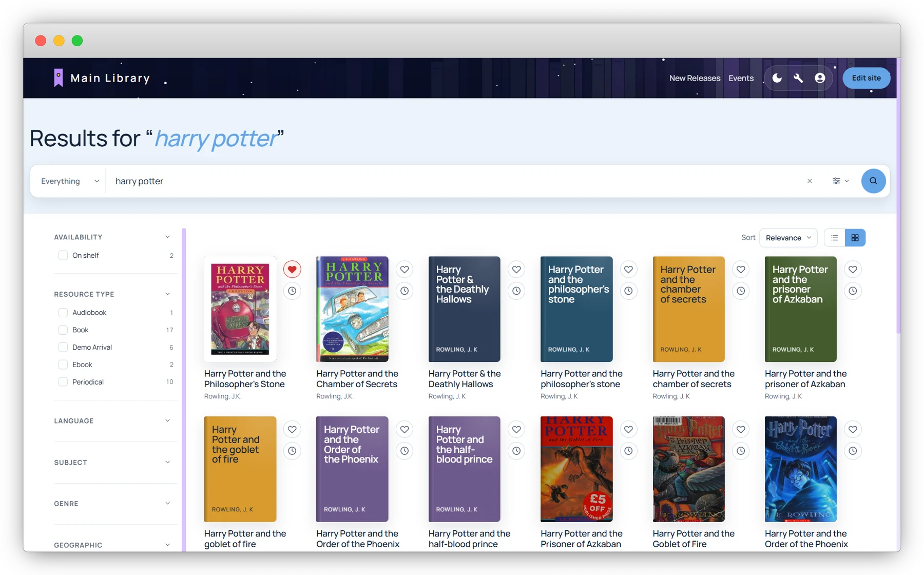Expand the Language filter section
Viewport: 924px width, 575px height.
click(x=167, y=421)
